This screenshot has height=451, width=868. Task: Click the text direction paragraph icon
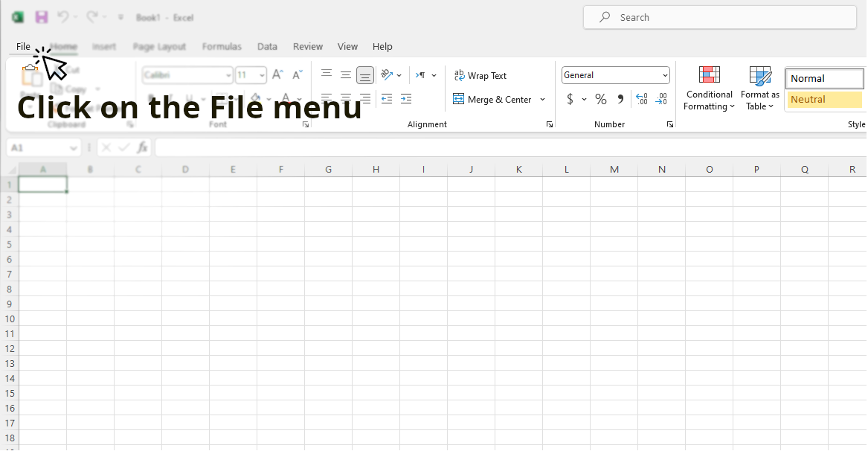click(421, 75)
